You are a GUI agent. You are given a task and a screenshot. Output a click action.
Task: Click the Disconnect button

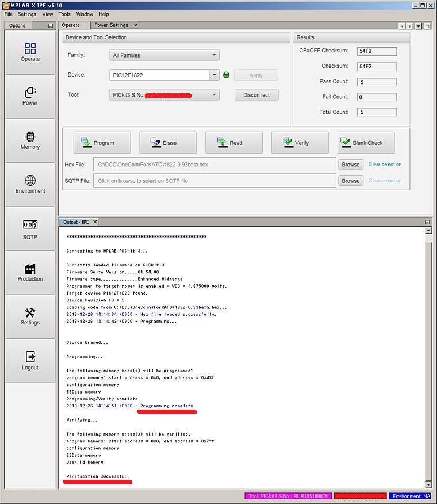256,95
